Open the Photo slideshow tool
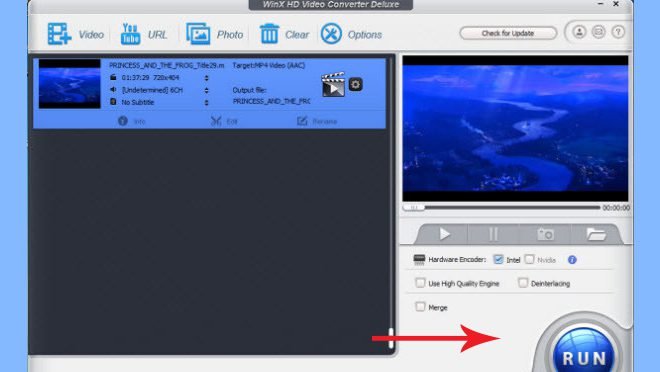 pyautogui.click(x=198, y=34)
